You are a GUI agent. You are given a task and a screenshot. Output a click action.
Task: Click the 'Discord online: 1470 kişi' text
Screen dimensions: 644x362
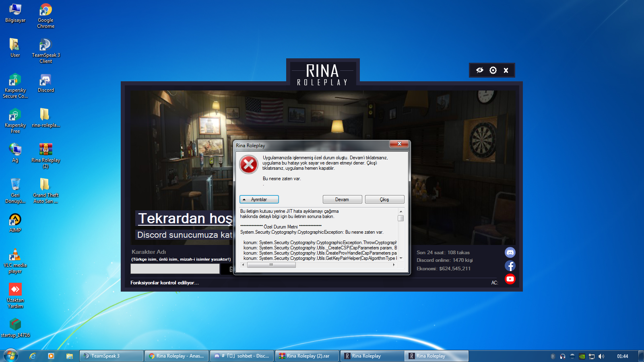coord(445,260)
